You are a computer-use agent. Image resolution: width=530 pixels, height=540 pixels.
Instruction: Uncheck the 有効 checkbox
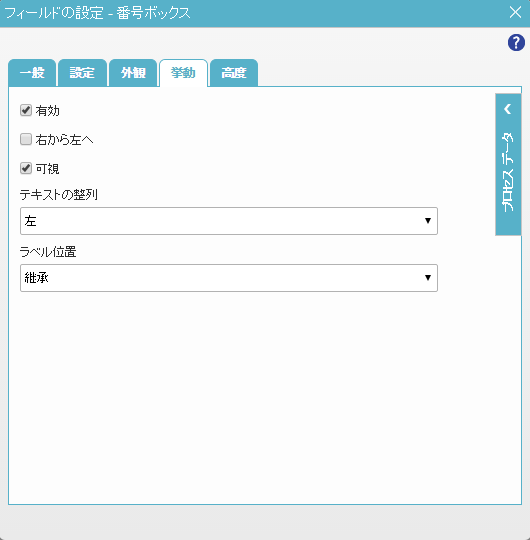26,111
